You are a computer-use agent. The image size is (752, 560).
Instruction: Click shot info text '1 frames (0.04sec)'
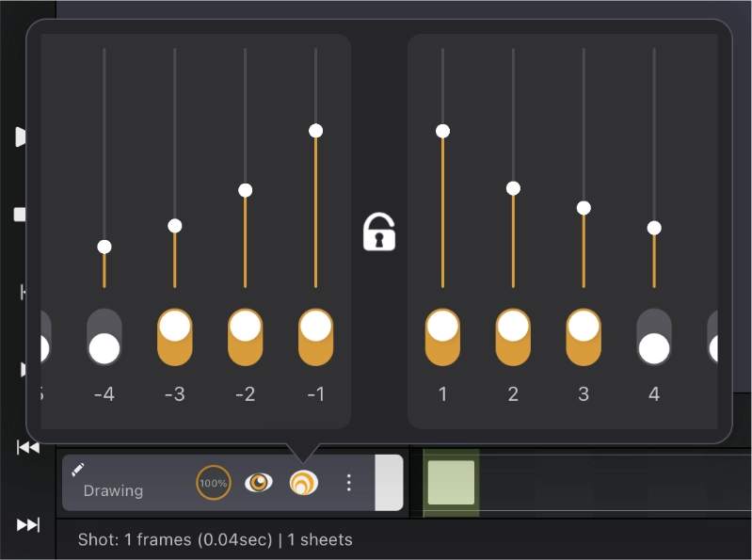[199, 540]
